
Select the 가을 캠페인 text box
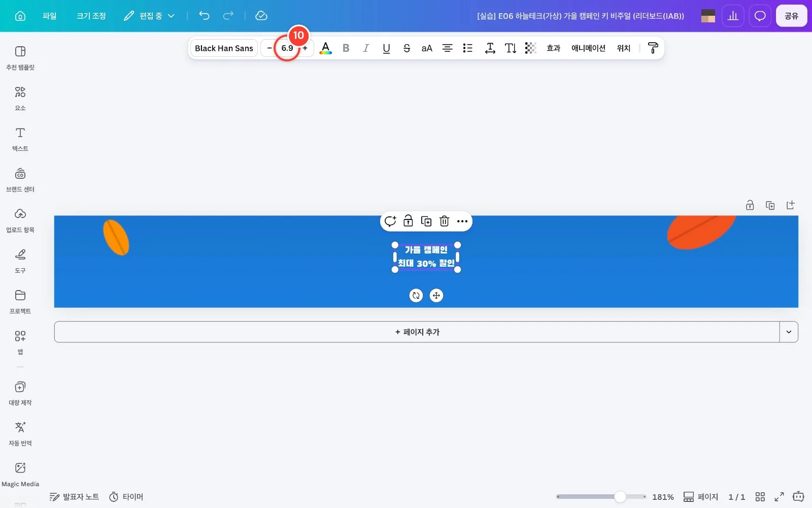tap(426, 257)
